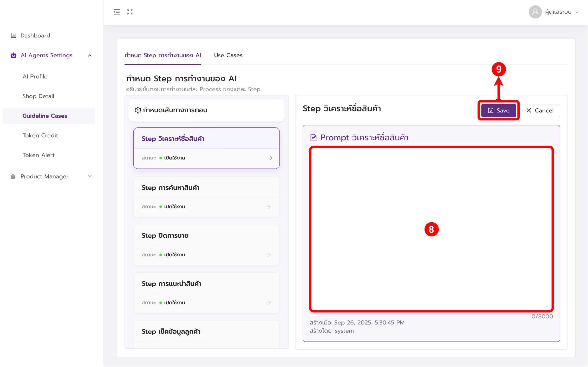Click the AI Agents Settings robot icon
The width and height of the screenshot is (588, 367).
(x=14, y=55)
